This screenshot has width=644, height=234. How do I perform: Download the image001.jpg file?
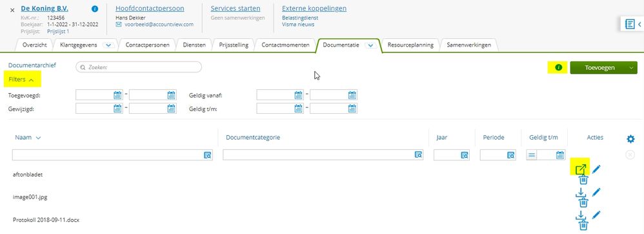coord(581,192)
